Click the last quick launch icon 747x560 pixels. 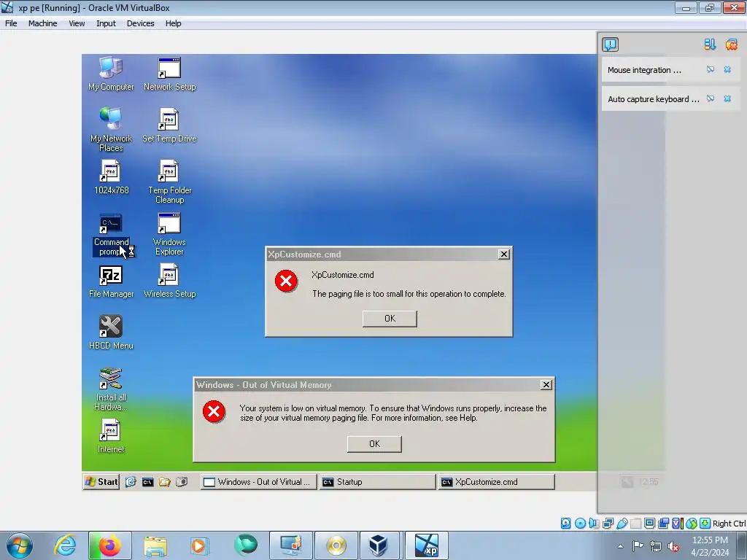pos(182,483)
